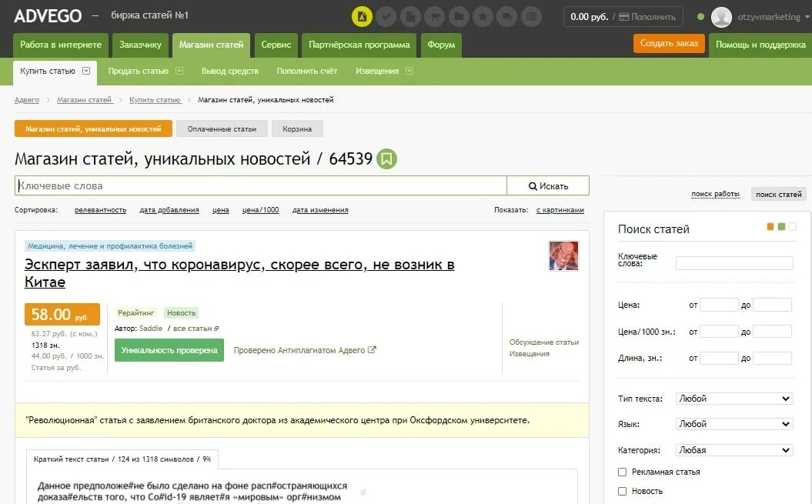Show articles 'с картинками'

(560, 210)
